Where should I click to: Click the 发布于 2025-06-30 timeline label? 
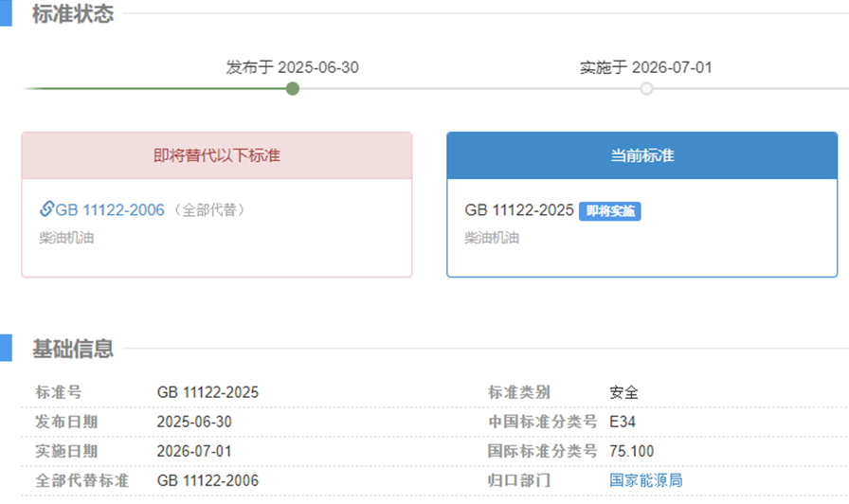[292, 67]
